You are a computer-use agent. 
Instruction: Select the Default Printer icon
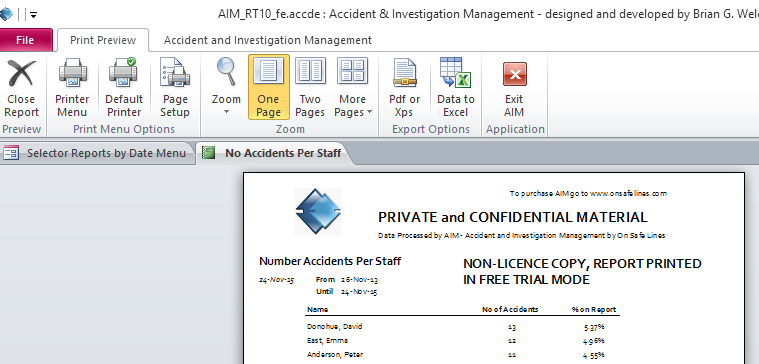(123, 73)
